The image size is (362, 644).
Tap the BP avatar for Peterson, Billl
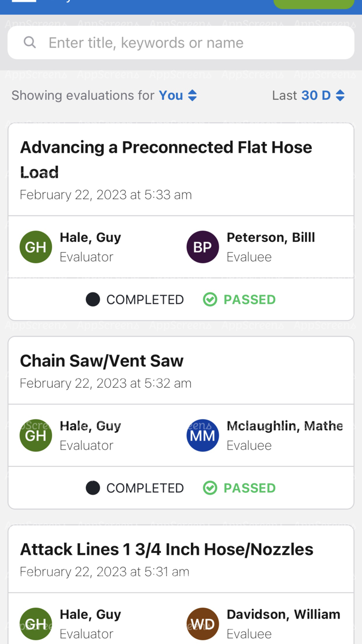202,247
